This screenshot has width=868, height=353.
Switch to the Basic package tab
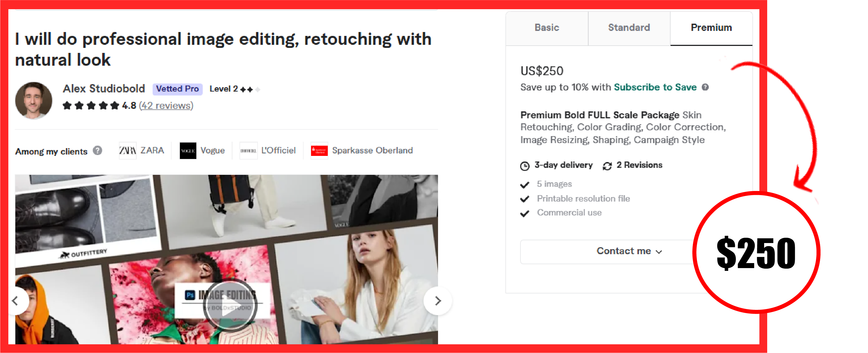(x=547, y=28)
